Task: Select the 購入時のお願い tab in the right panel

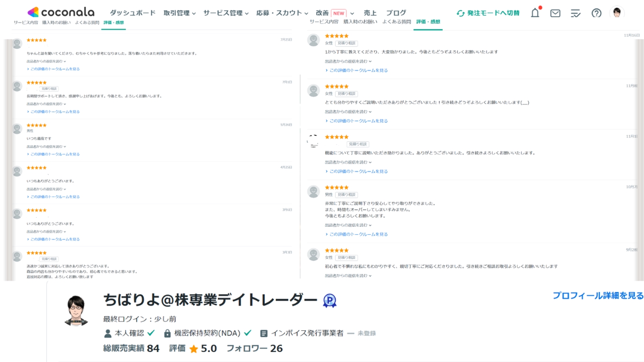Action: click(360, 22)
